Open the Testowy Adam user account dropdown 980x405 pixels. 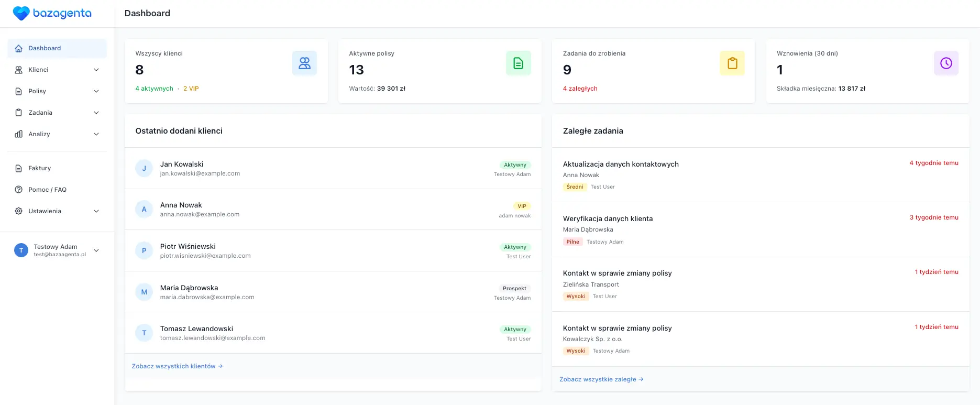96,250
